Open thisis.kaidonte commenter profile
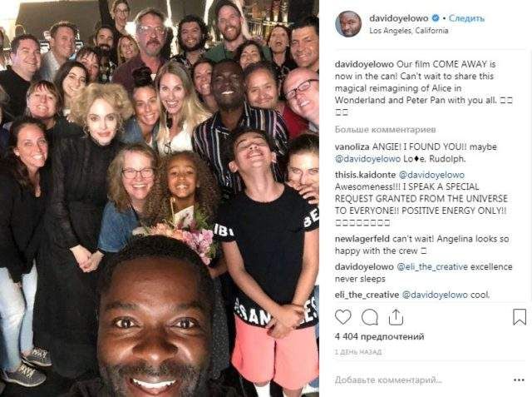Screen dimensions: 532x397 [365, 175]
